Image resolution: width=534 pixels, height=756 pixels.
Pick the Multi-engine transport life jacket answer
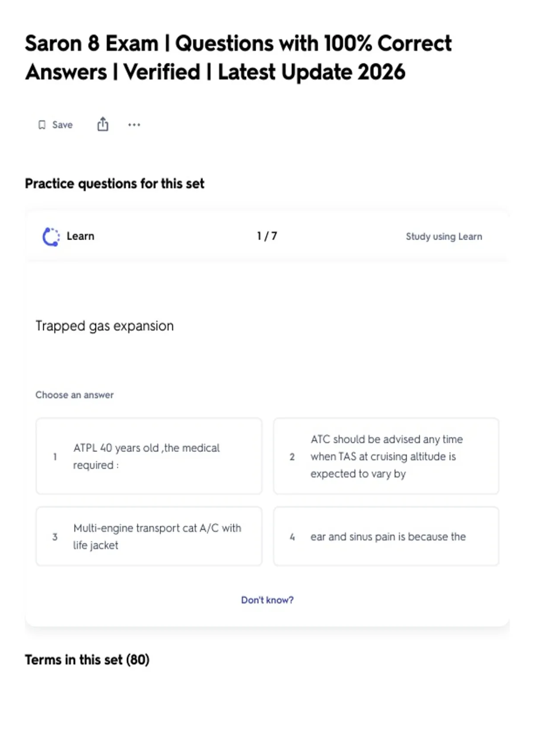149,536
